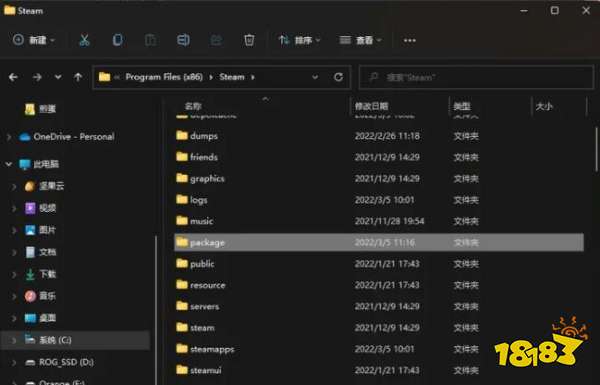The image size is (600, 385).
Task: Click the Paste icon in toolbar
Action: [150, 40]
